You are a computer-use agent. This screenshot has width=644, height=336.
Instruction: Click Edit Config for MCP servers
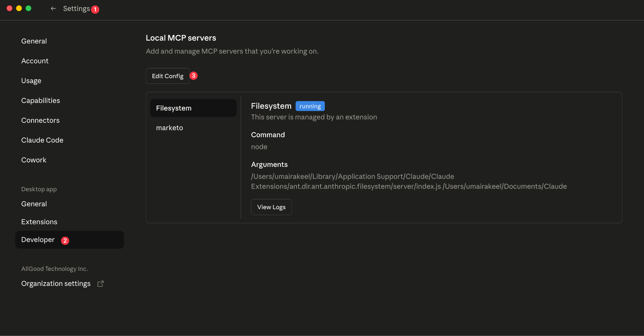(168, 76)
